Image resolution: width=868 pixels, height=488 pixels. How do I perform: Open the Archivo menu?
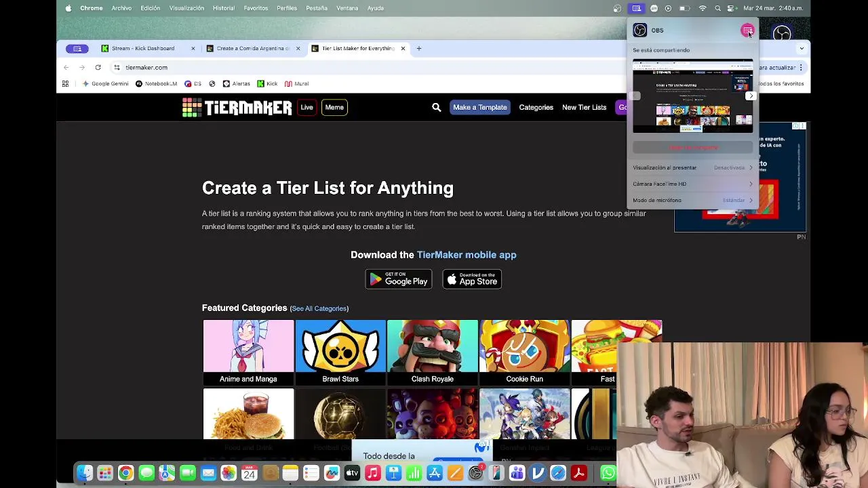pos(121,8)
